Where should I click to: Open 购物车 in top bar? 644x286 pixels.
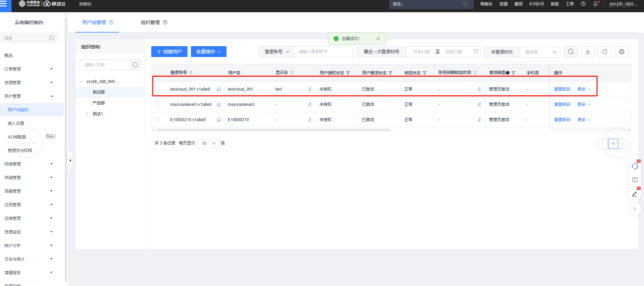tap(486, 4)
